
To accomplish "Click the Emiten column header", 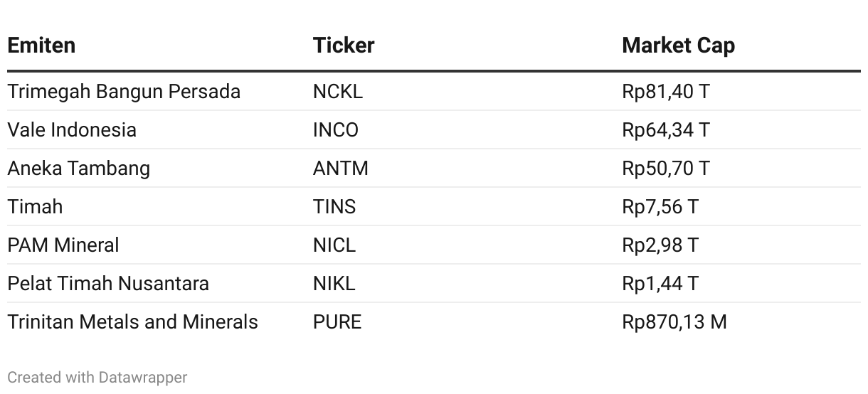I will (x=41, y=46).
